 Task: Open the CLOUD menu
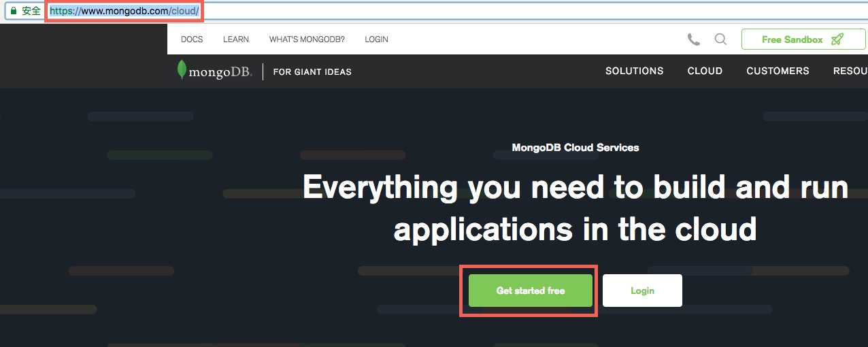pos(705,71)
